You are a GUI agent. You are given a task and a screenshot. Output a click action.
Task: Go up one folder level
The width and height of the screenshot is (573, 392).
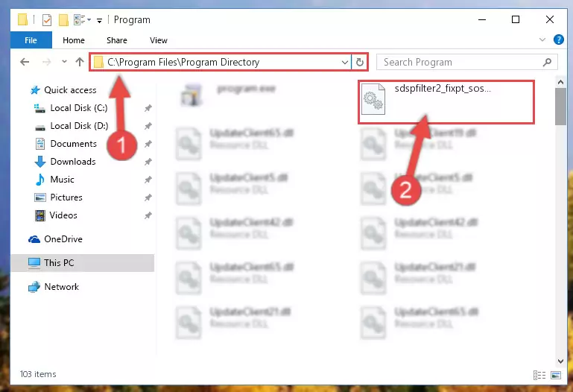tap(79, 62)
